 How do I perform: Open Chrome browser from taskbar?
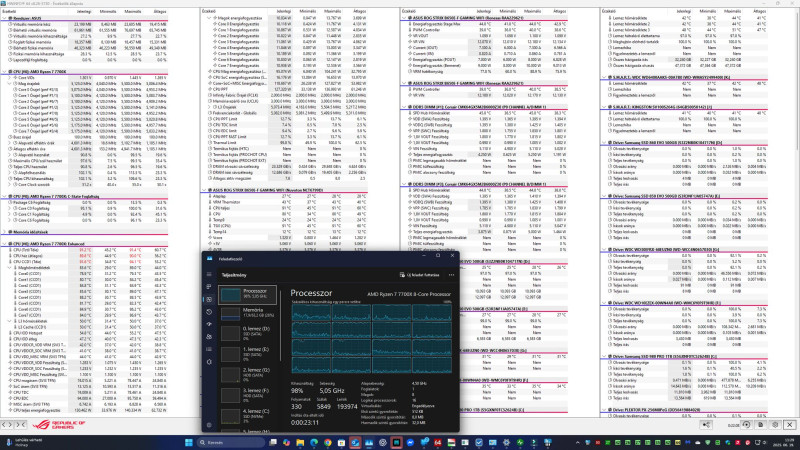click(328, 442)
